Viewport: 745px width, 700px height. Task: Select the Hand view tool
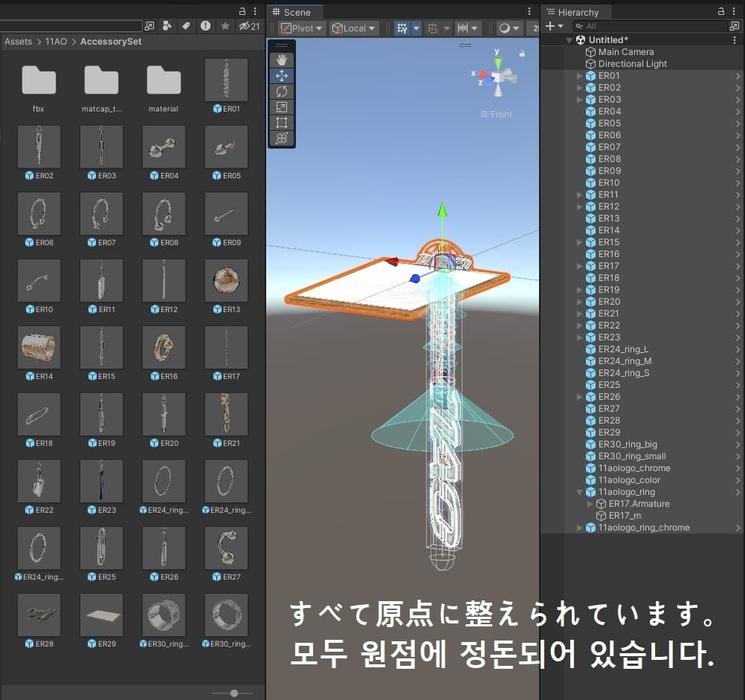tap(282, 60)
